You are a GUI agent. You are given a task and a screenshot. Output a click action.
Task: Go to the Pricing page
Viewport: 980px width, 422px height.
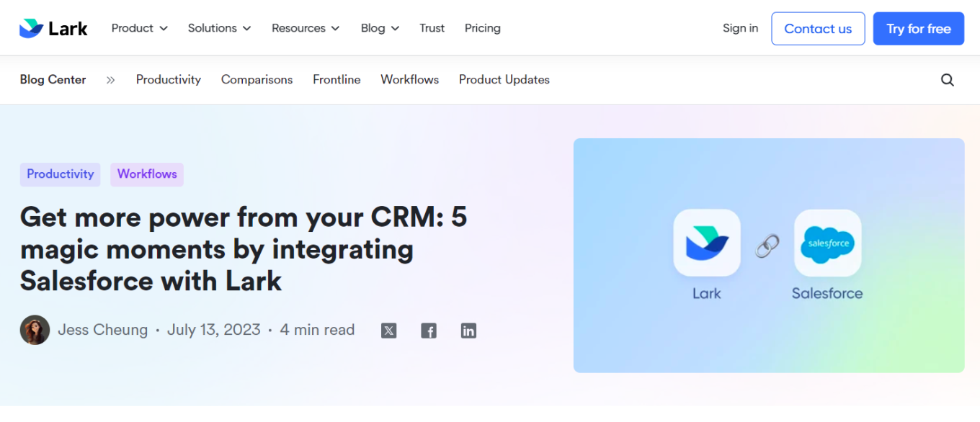click(482, 28)
